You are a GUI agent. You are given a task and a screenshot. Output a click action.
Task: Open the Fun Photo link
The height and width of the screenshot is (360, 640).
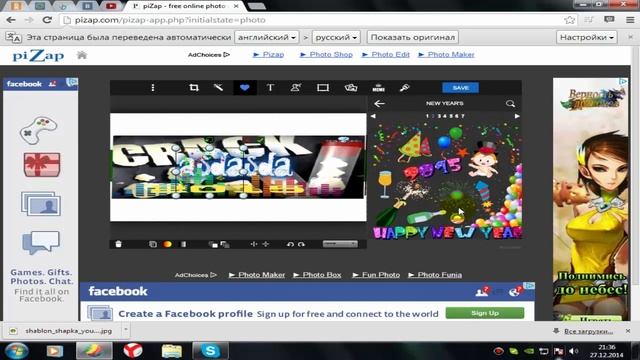[x=376, y=275]
